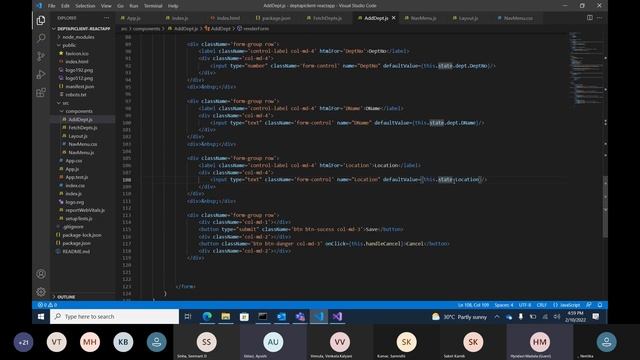Open the Selection menu

tap(85, 6)
